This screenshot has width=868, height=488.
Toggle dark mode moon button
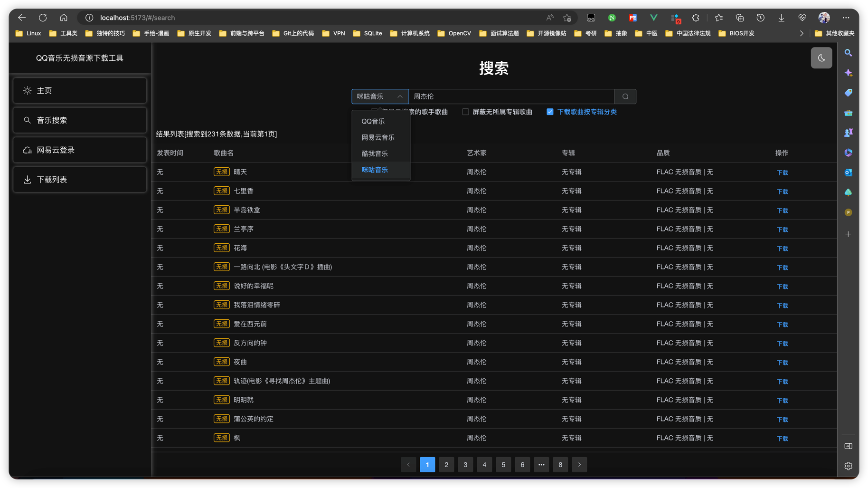tap(821, 58)
